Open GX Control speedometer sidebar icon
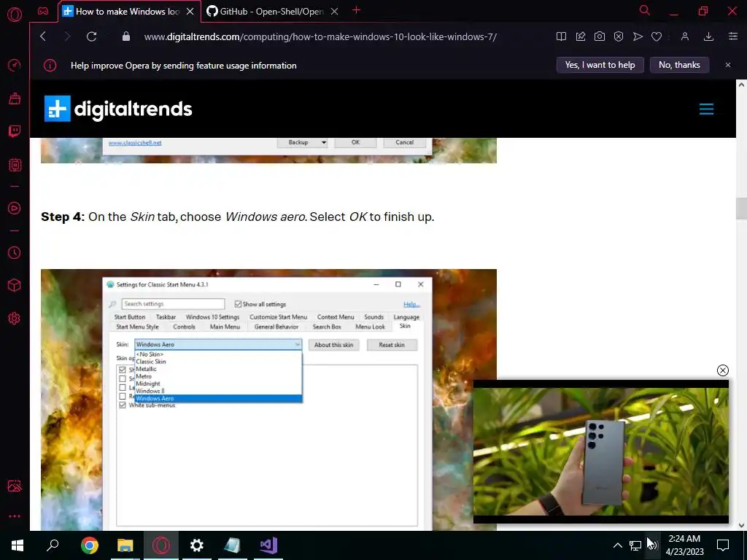 coord(15,65)
